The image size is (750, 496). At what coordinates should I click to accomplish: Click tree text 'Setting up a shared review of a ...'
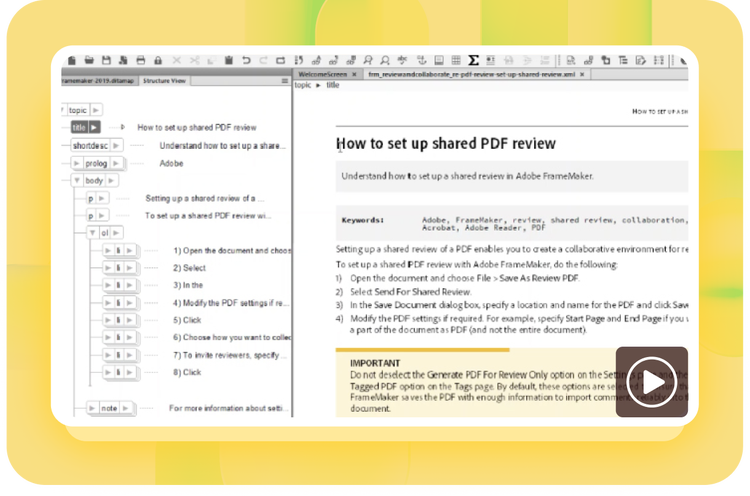pyautogui.click(x=205, y=198)
